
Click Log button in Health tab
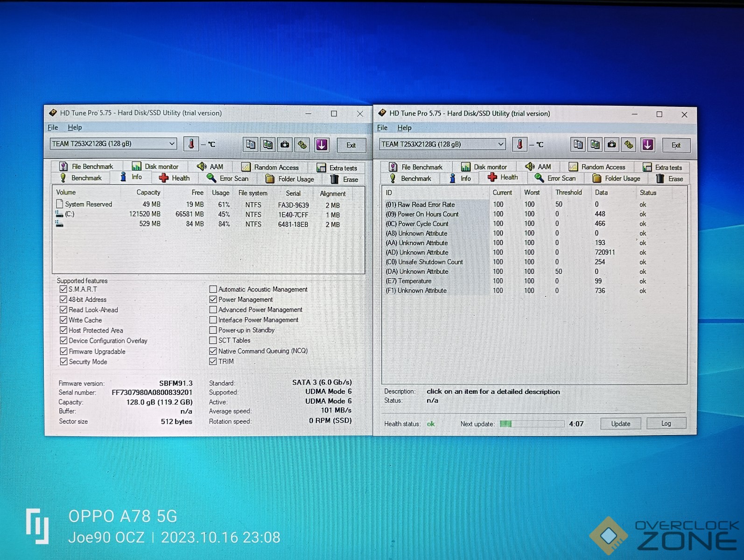[666, 423]
